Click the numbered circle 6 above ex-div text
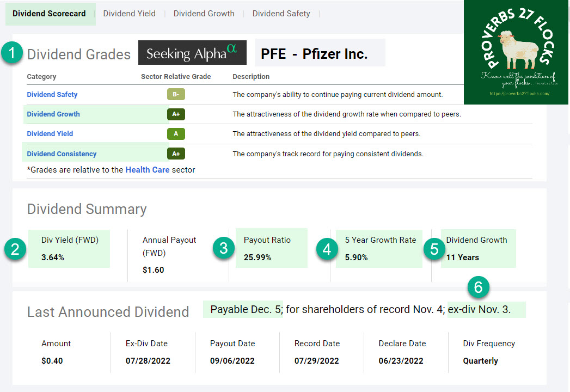Image resolution: width=570 pixels, height=392 pixels. click(479, 287)
